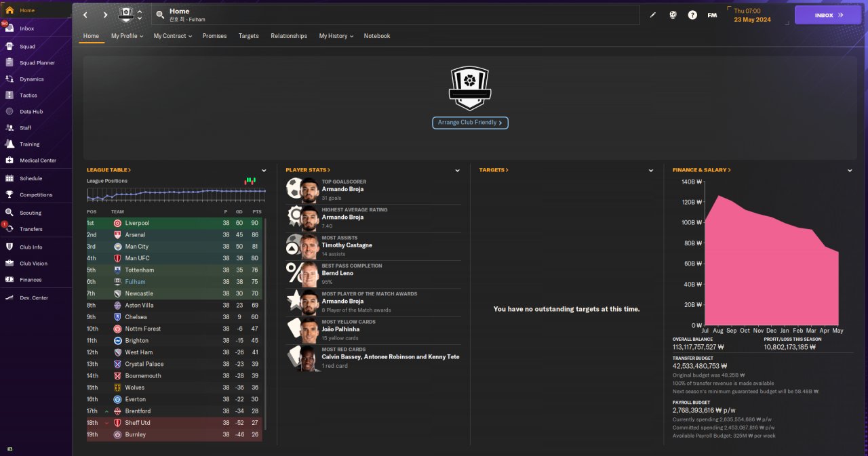Click the club badge in top bar
Image resolution: width=868 pixels, height=456 pixels.
tap(126, 15)
